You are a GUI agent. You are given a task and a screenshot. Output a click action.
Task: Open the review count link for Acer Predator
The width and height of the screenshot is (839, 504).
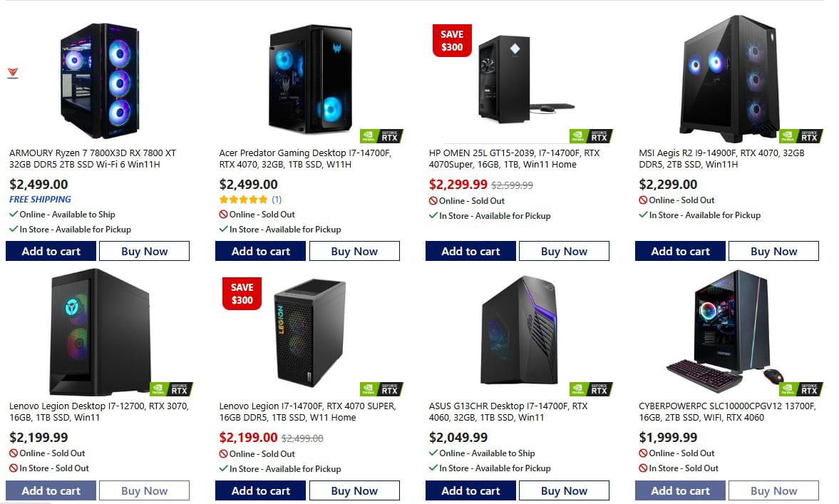click(x=277, y=200)
